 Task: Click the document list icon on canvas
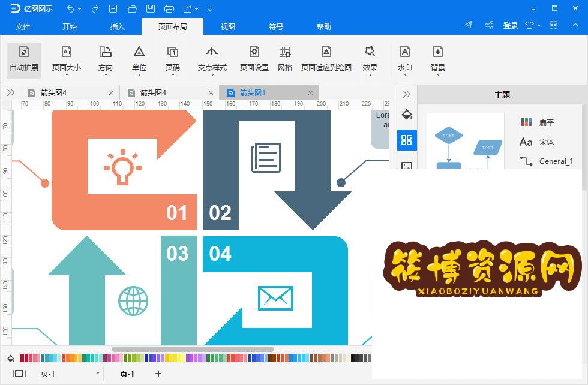[266, 158]
